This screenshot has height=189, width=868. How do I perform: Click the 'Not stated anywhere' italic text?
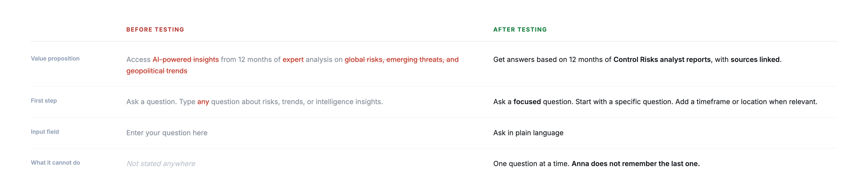click(x=161, y=164)
